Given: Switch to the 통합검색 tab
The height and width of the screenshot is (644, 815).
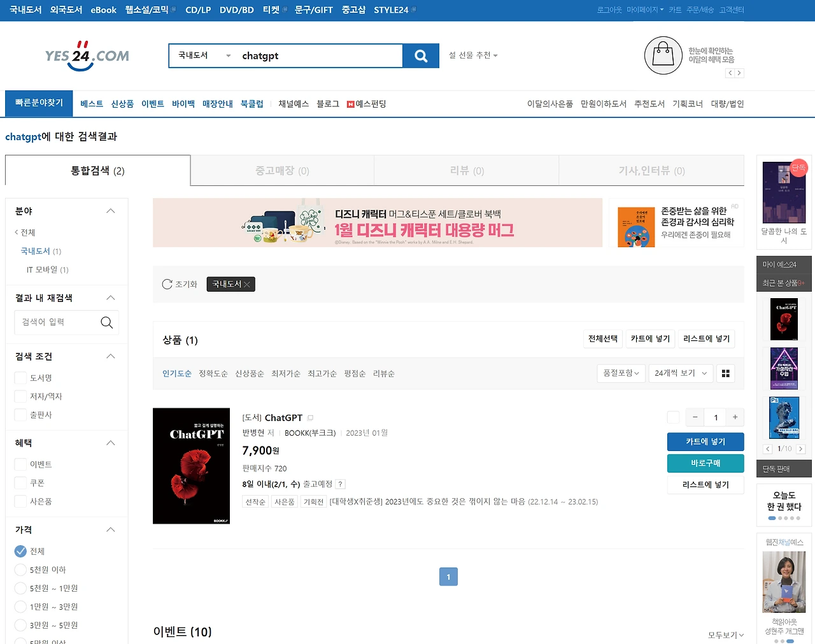Looking at the screenshot, I should point(97,171).
